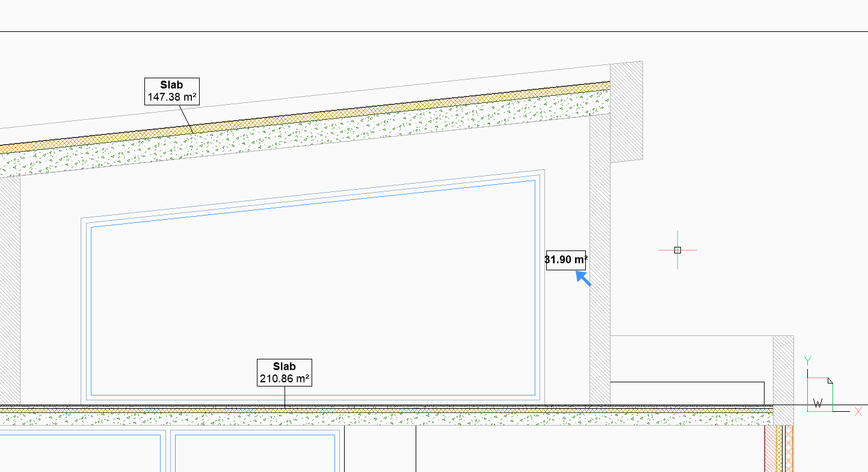Image resolution: width=868 pixels, height=472 pixels.
Task: Pick the hatched parapet wall at roof's right end
Action: tap(626, 111)
